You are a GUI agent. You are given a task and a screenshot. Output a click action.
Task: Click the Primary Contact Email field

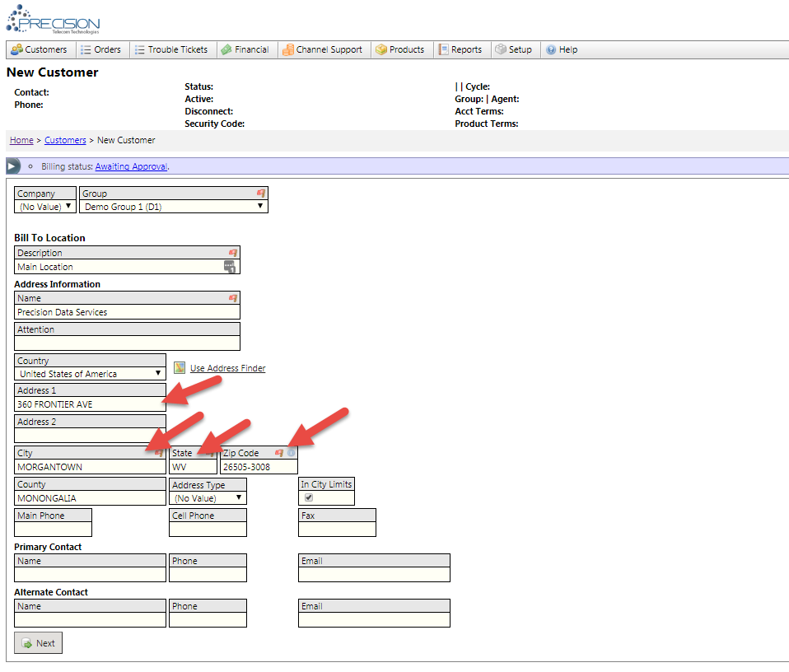click(374, 575)
